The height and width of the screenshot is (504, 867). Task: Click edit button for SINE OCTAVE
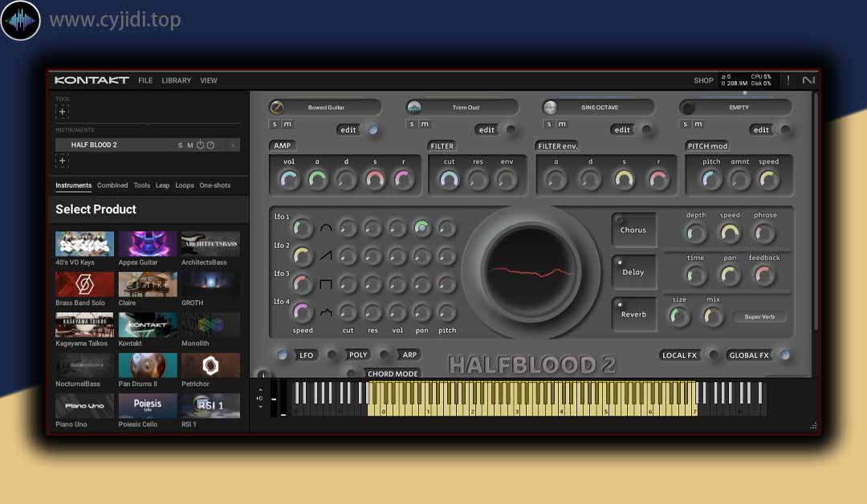622,130
